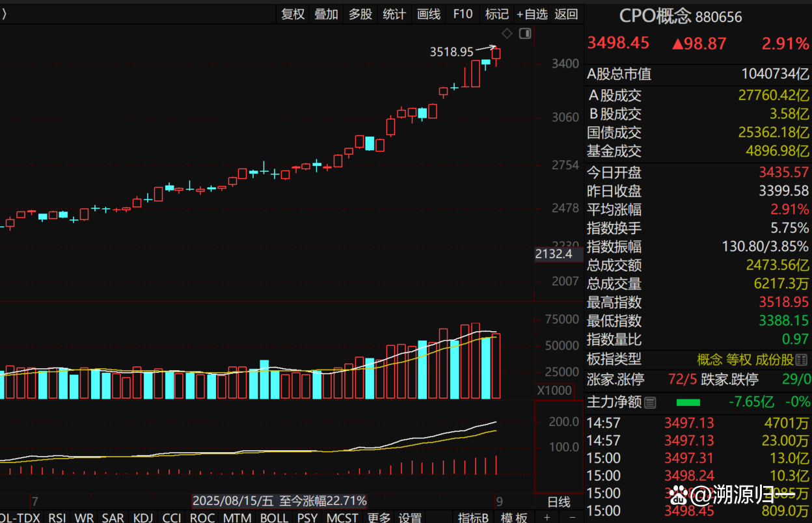The image size is (812, 523).
Task: Open the 成份股 constituent list icon
Action: point(802,360)
